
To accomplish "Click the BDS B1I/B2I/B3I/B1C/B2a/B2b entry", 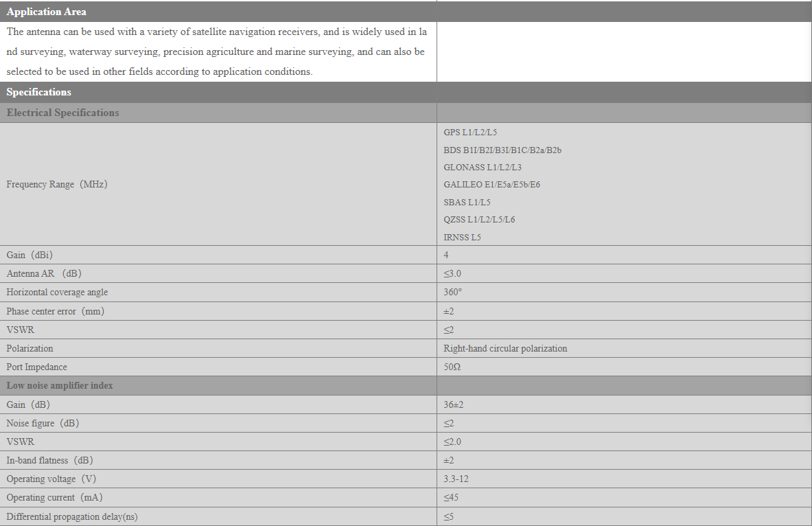I will [x=502, y=150].
